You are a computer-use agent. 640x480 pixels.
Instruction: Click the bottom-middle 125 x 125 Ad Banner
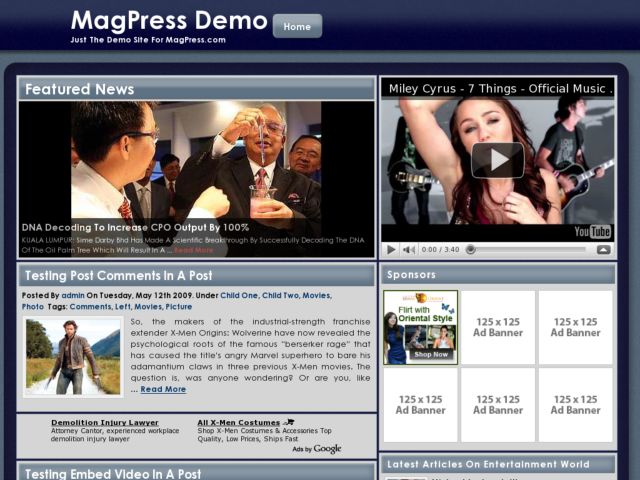pos(498,405)
